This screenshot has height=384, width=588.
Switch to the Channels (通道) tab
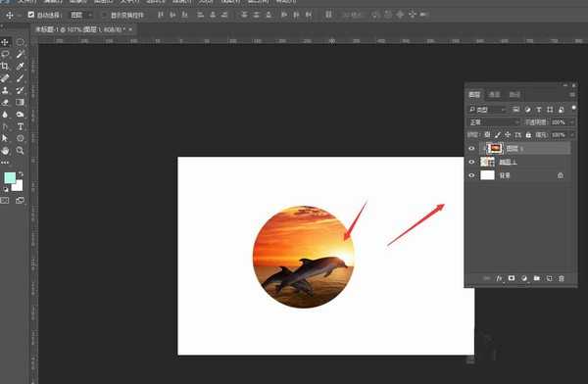[494, 94]
